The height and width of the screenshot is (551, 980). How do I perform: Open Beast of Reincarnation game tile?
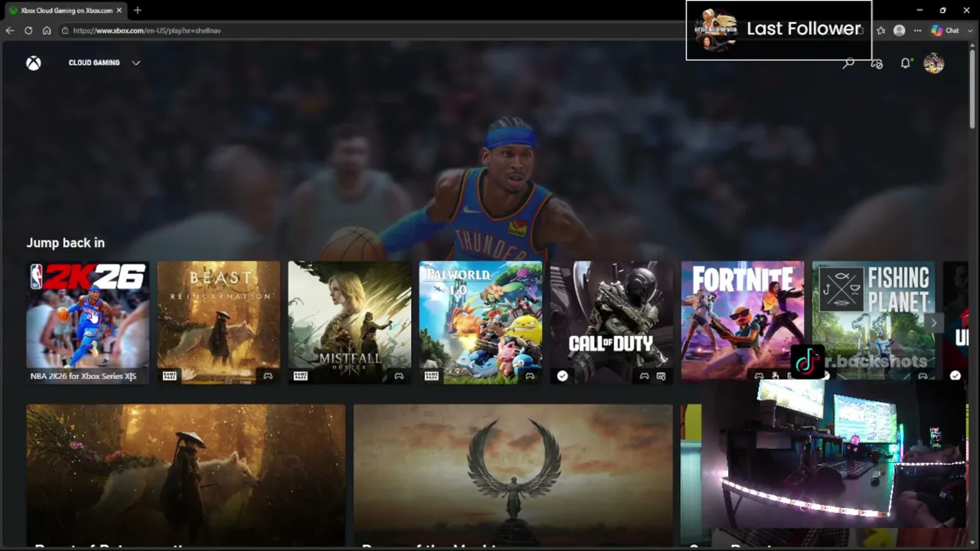(219, 322)
